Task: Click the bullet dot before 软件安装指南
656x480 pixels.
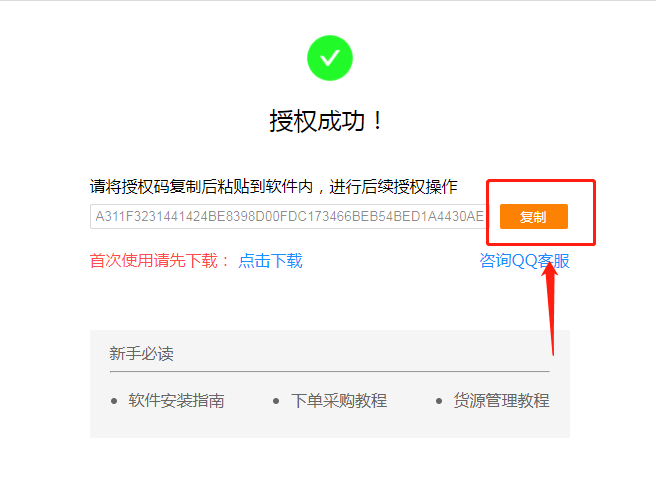Action: (x=114, y=401)
